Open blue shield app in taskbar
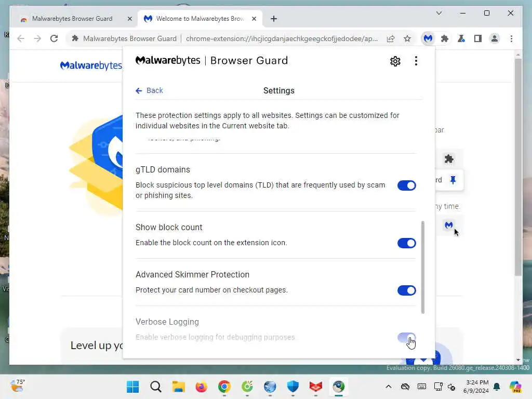The height and width of the screenshot is (399, 532). pyautogui.click(x=293, y=387)
